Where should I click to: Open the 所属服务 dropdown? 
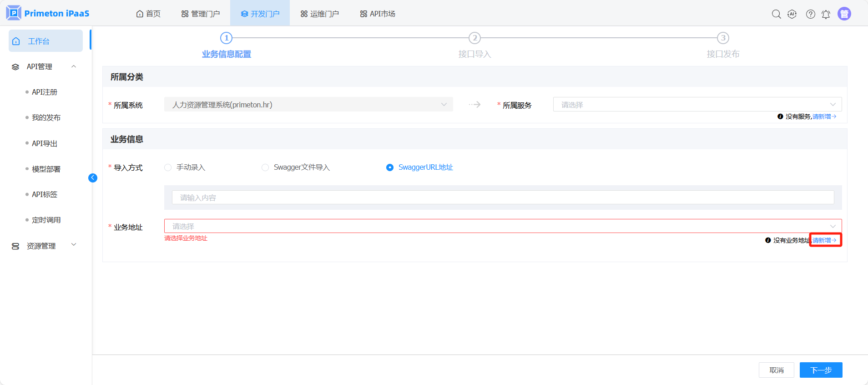tap(697, 105)
